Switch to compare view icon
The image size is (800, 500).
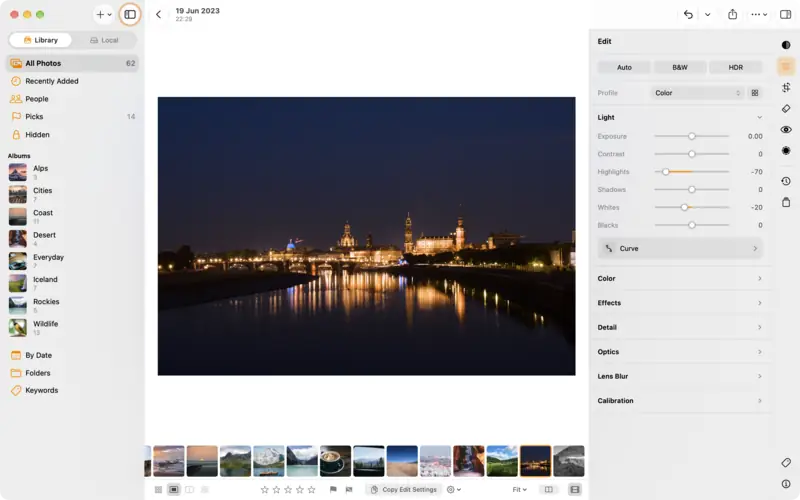click(x=189, y=489)
